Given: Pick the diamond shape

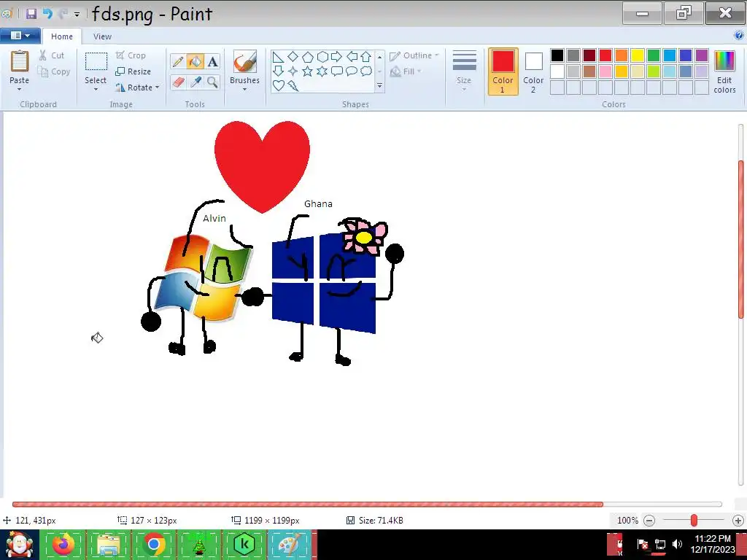Looking at the screenshot, I should (293, 57).
